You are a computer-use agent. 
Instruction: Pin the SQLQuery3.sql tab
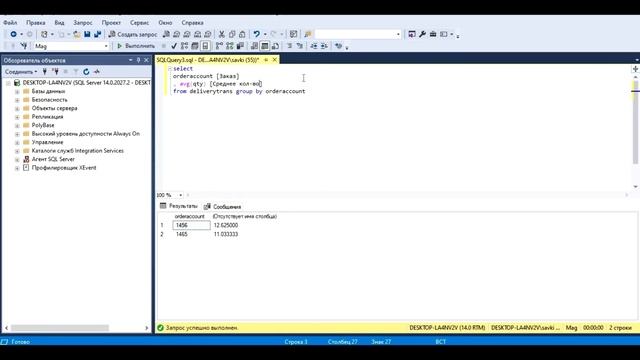(x=266, y=60)
